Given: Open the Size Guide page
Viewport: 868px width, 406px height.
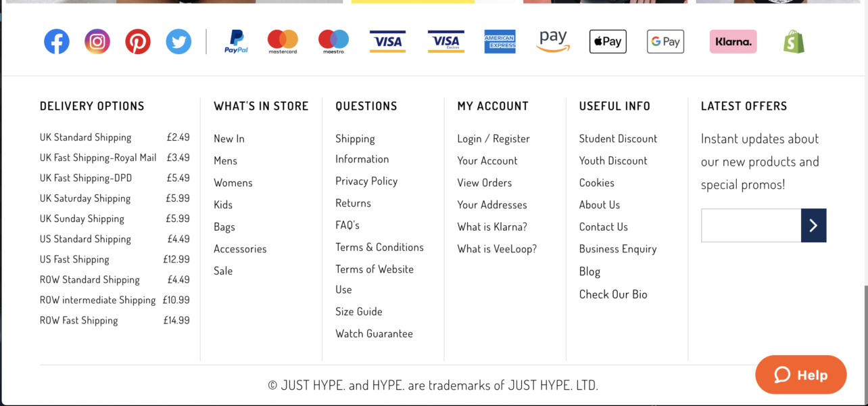Looking at the screenshot, I should [x=359, y=312].
